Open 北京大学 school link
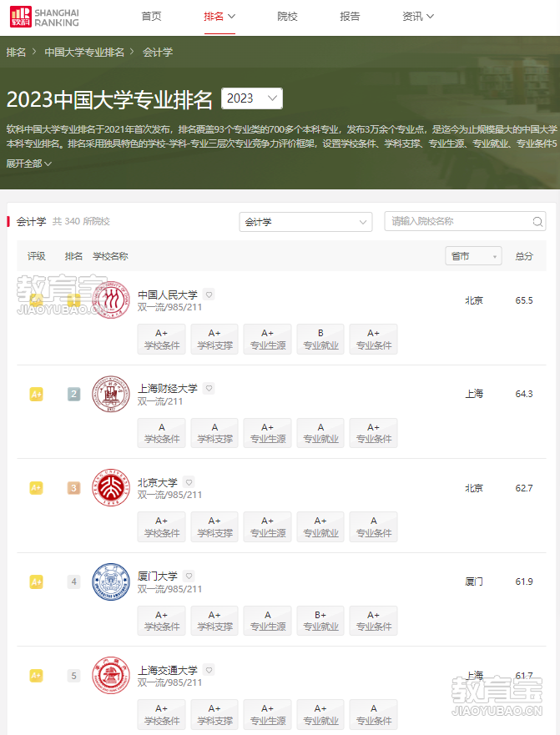Screen dimensions: 560x735 coord(158,482)
